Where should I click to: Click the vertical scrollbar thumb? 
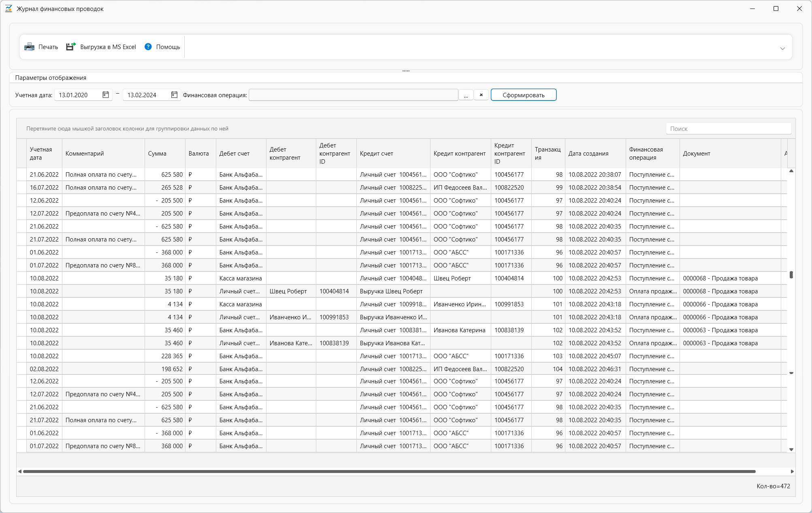coord(791,275)
